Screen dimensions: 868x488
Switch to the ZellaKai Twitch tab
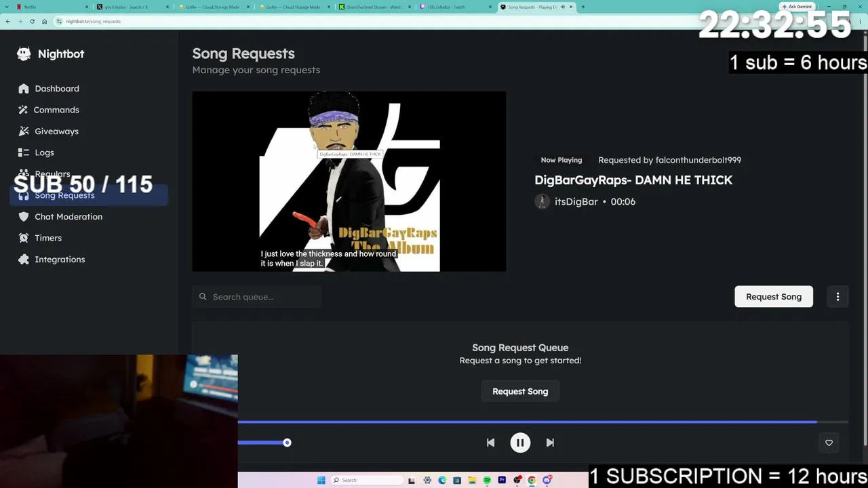[456, 7]
